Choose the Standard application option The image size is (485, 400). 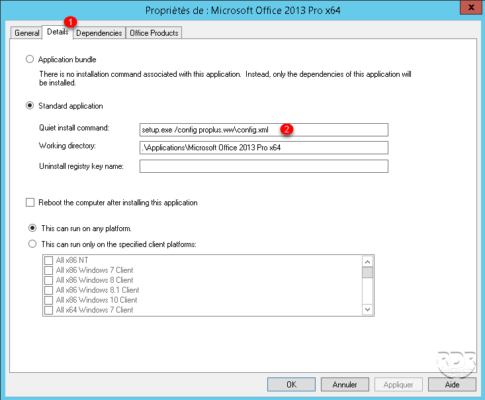30,106
